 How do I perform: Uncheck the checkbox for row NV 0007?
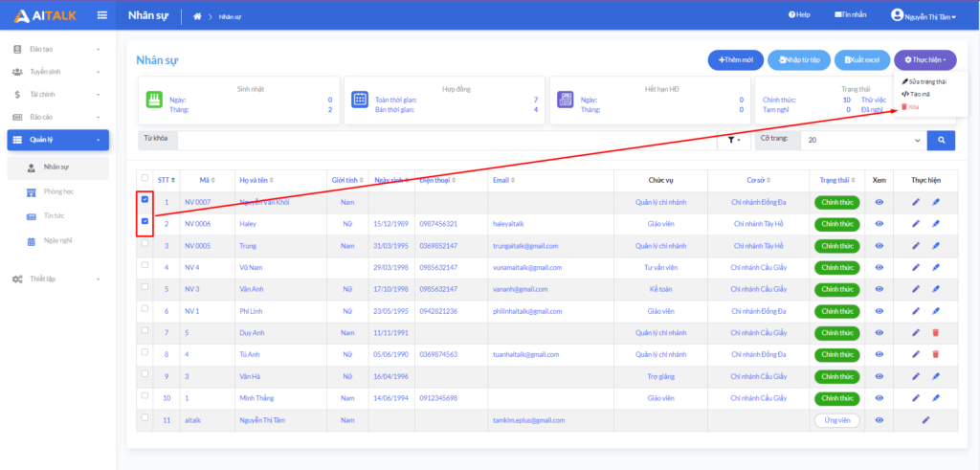coord(145,200)
